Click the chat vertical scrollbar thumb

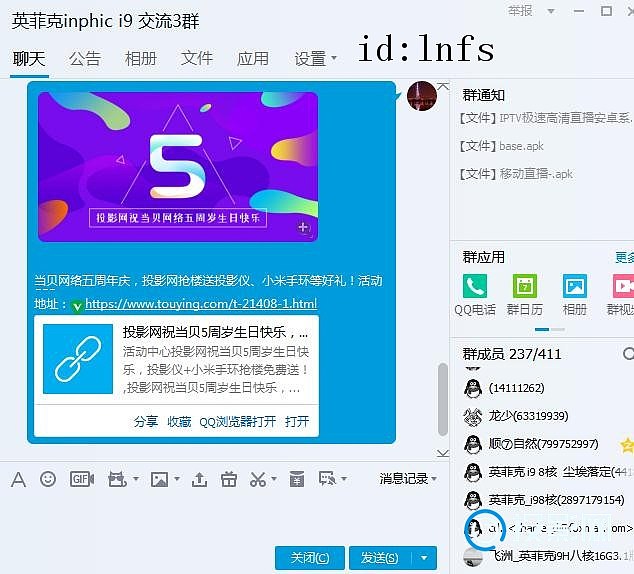443,399
